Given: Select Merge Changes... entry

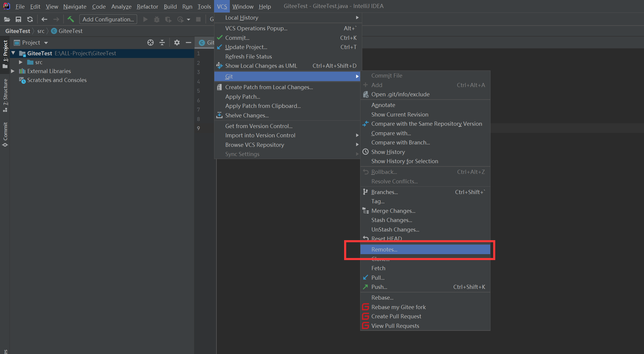Looking at the screenshot, I should [x=425, y=211].
